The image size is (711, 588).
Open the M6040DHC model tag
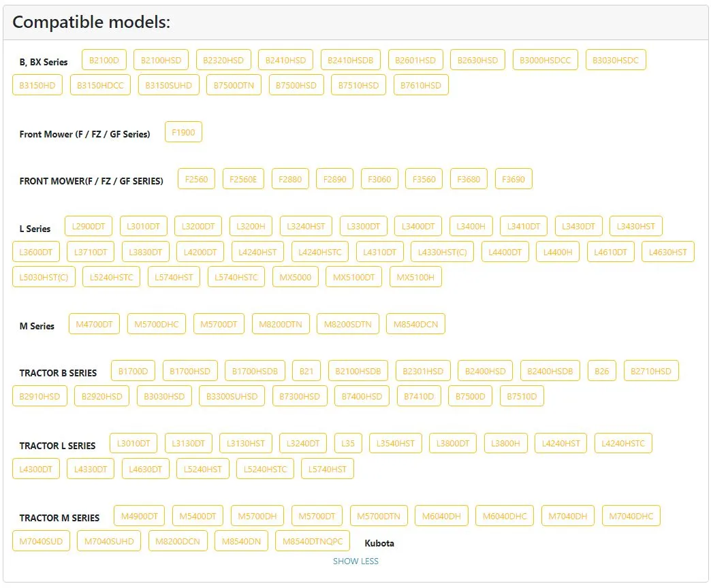(x=504, y=517)
